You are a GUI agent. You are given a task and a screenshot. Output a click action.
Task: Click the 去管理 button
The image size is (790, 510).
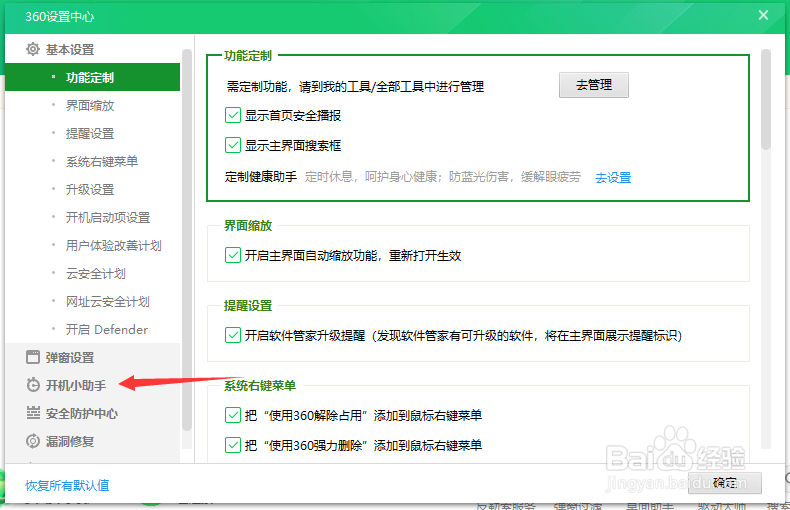(594, 85)
